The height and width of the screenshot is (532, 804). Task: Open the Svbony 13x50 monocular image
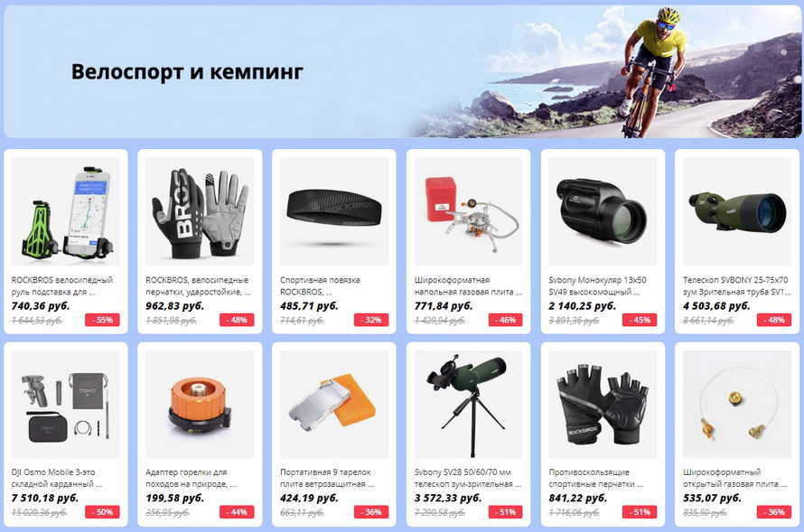tap(603, 211)
